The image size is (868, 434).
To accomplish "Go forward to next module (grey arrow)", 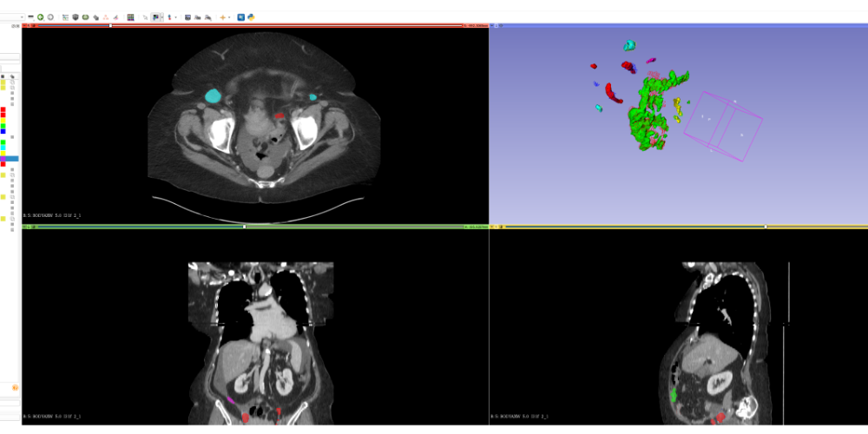I will [x=50, y=17].
